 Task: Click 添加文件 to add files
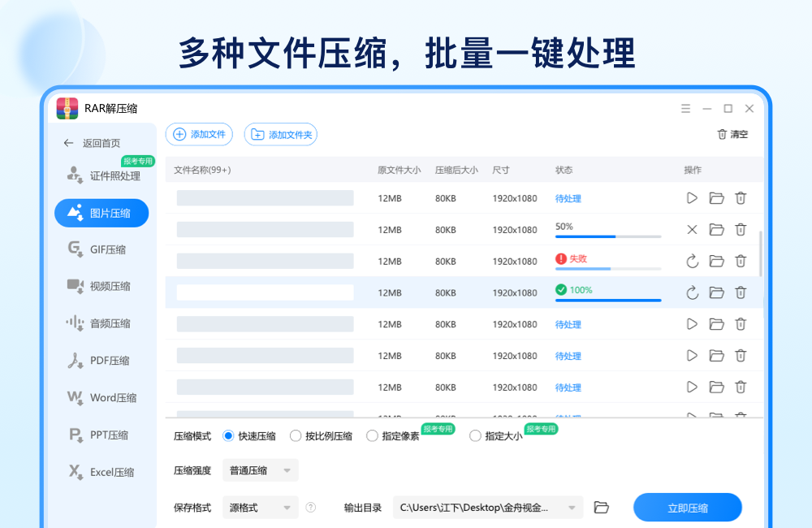[x=199, y=134]
